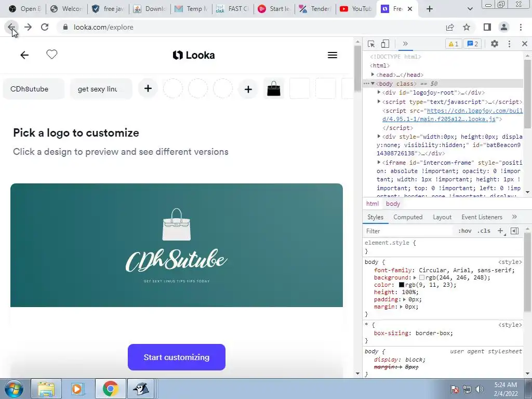Select body in the DevTools breadcrumb

[393, 204]
